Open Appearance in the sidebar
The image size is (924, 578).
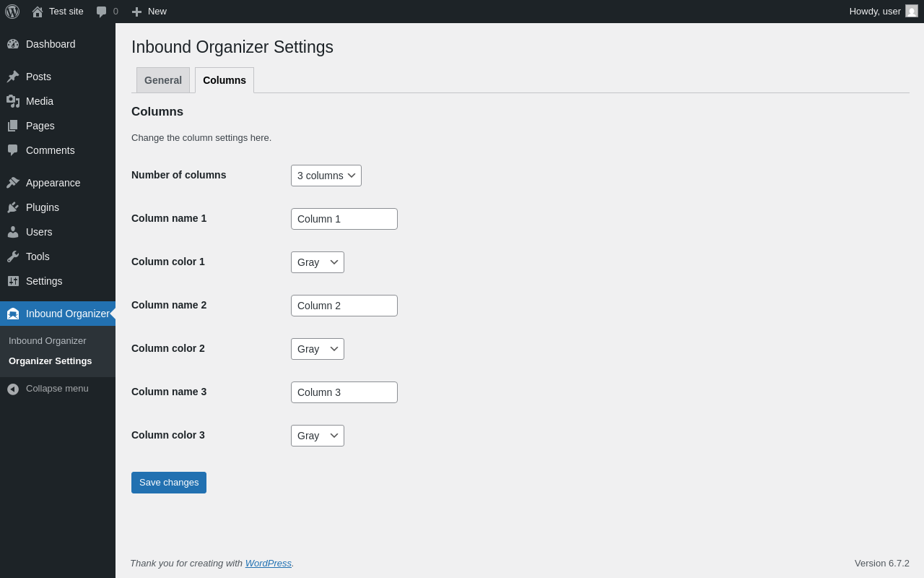coord(53,183)
